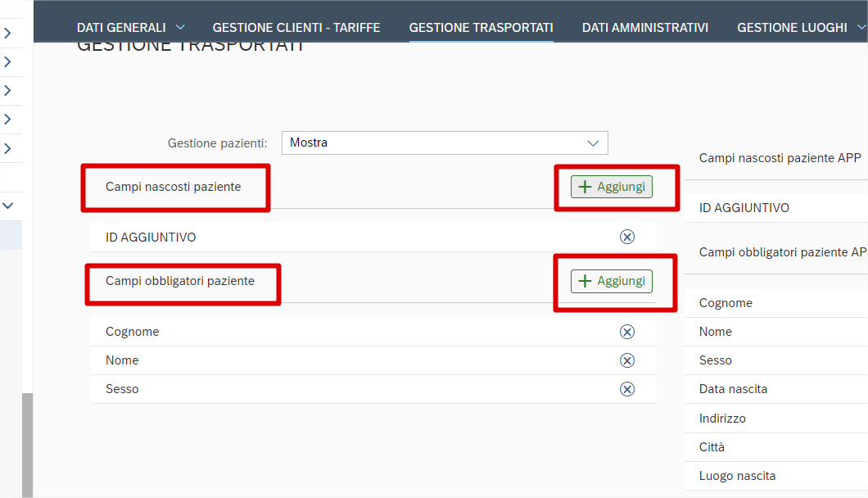Image resolution: width=868 pixels, height=498 pixels.
Task: Pick ID AGGIUNTIVO under Campi nascosti paziente APP
Action: coord(744,208)
